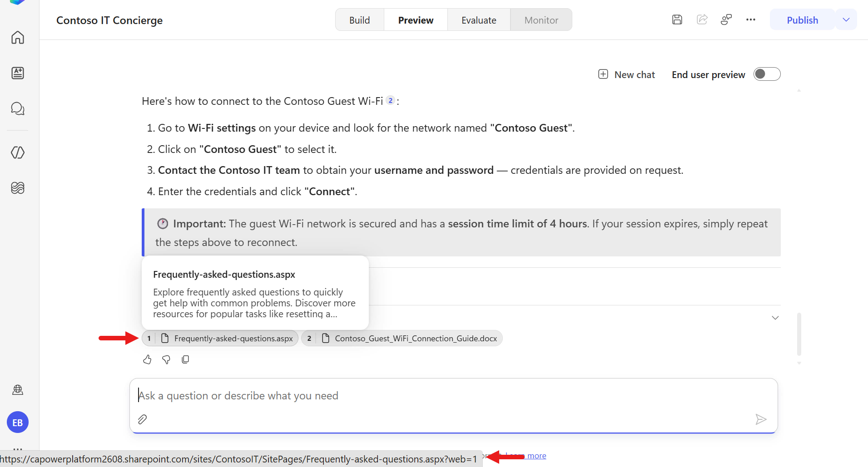Click the save icon in the header
868x467 pixels.
click(677, 20)
